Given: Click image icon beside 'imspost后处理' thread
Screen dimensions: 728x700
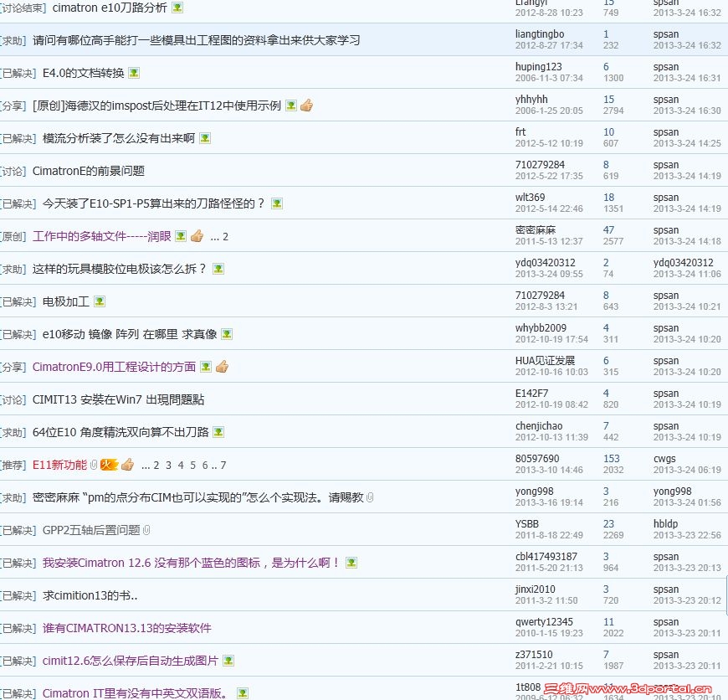Looking at the screenshot, I should (291, 106).
